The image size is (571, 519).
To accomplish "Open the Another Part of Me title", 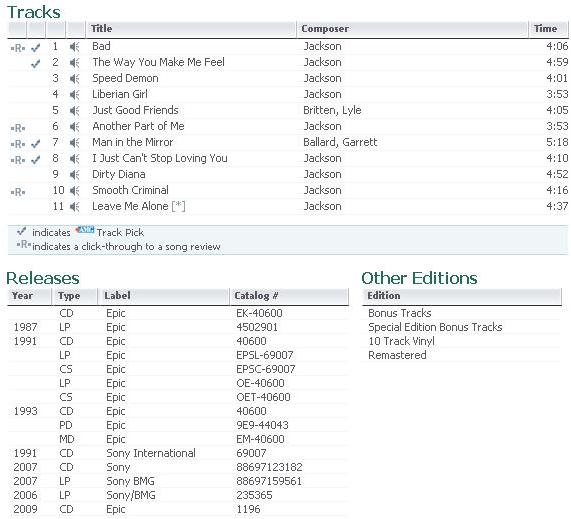I will click(x=138, y=126).
